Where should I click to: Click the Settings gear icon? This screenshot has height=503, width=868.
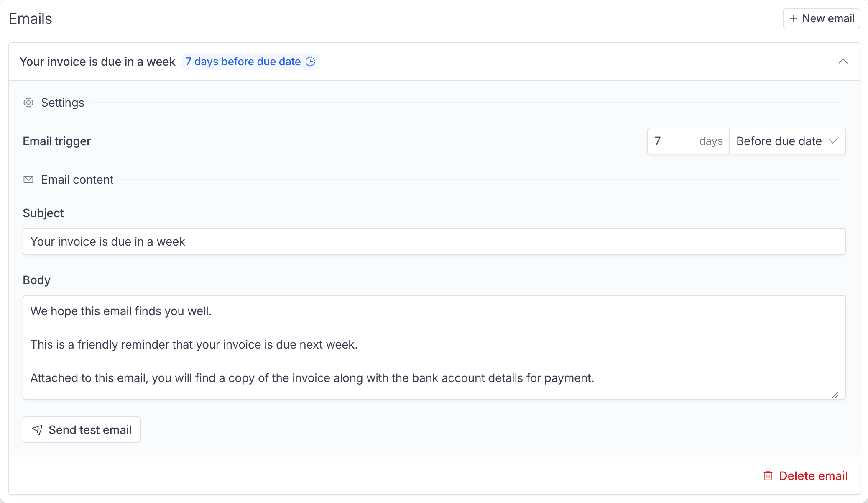click(28, 103)
